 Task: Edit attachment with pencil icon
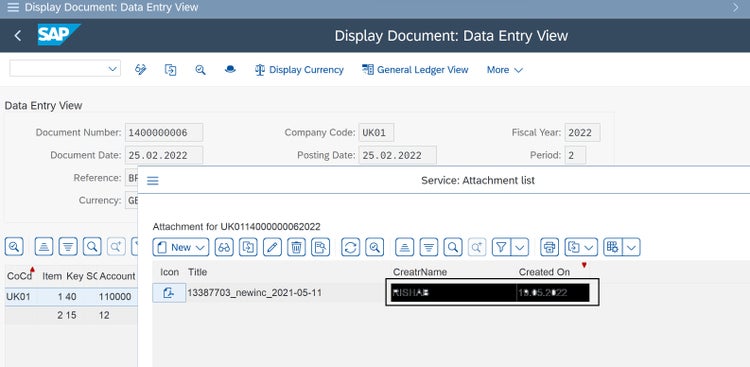point(272,247)
